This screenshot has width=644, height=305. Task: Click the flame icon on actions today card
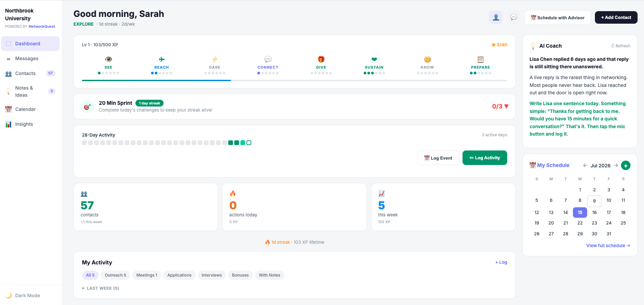pyautogui.click(x=233, y=194)
